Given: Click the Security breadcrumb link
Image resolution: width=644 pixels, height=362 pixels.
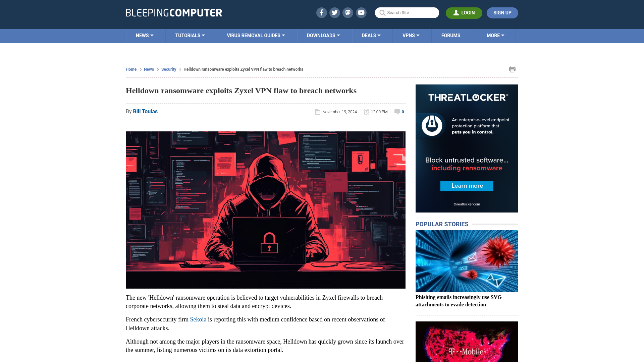Looking at the screenshot, I should 168,69.
